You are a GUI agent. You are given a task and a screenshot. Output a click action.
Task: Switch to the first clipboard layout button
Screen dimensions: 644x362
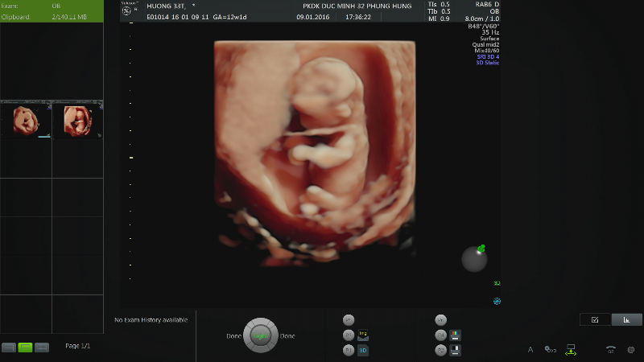(x=9, y=348)
